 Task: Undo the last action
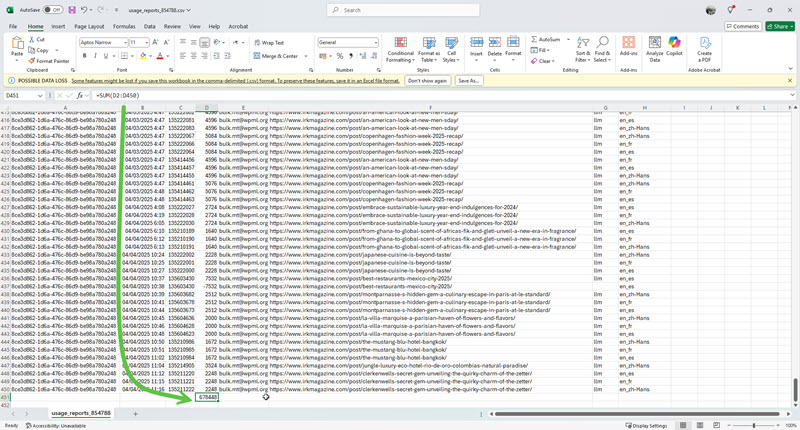(x=84, y=10)
